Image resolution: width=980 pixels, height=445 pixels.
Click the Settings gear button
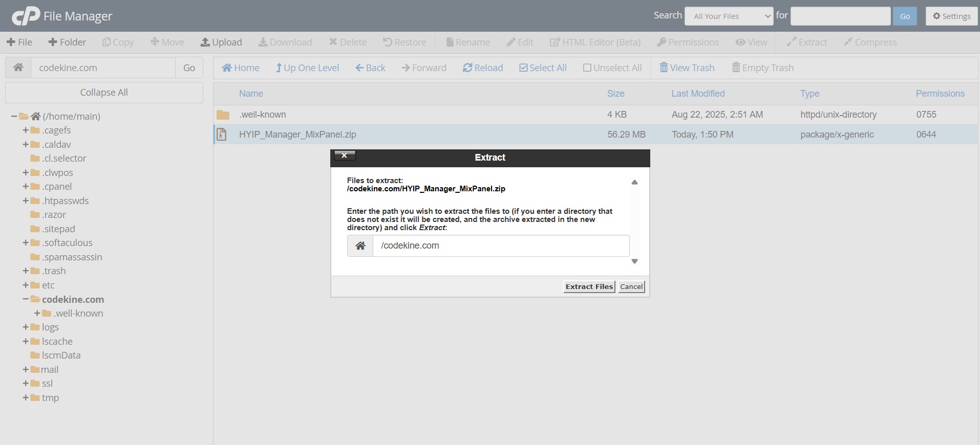tap(951, 16)
